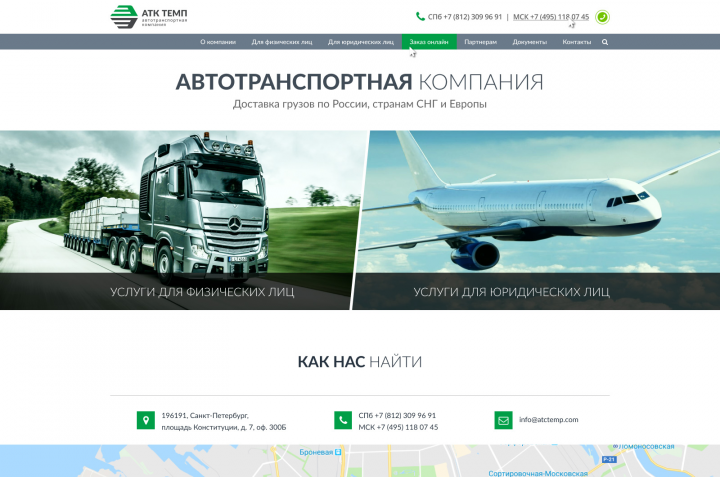This screenshot has height=477, width=720.
Task: Click the МСК phone in contact section
Action: pos(398,427)
